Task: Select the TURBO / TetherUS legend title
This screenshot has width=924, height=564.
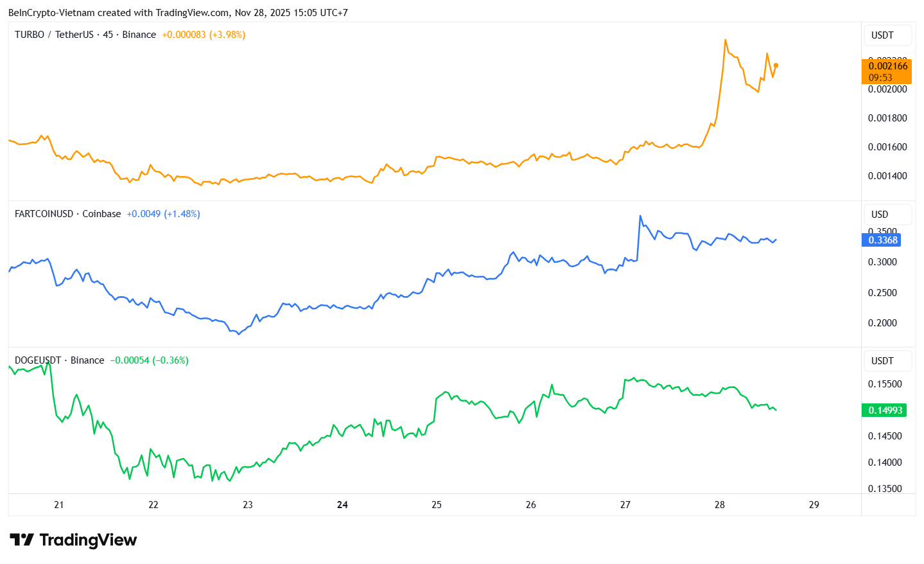Action: tap(85, 35)
